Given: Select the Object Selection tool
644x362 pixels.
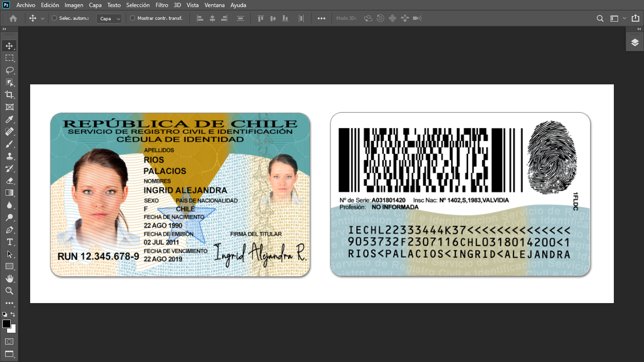Looking at the screenshot, I should click(9, 82).
